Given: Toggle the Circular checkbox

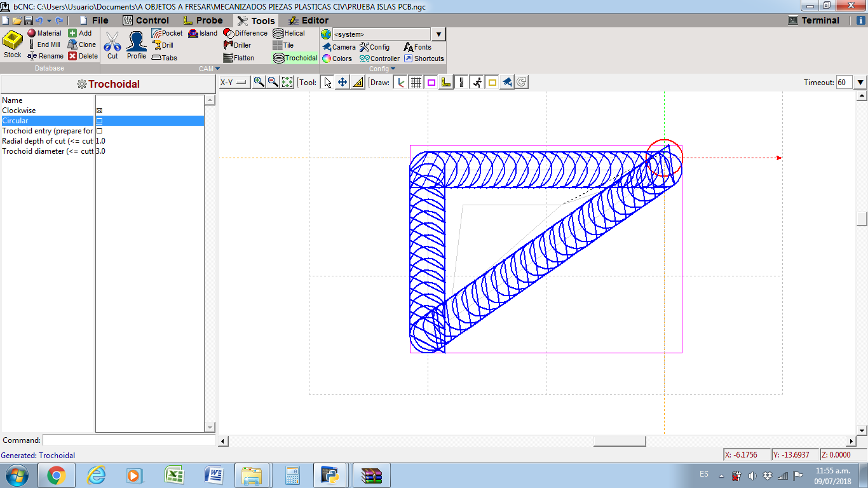Looking at the screenshot, I should (99, 121).
